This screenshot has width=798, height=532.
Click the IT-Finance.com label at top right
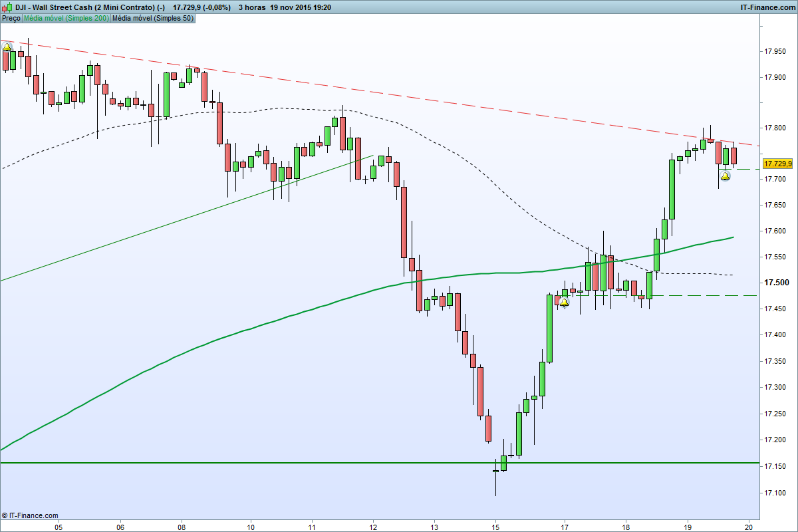click(x=768, y=7)
